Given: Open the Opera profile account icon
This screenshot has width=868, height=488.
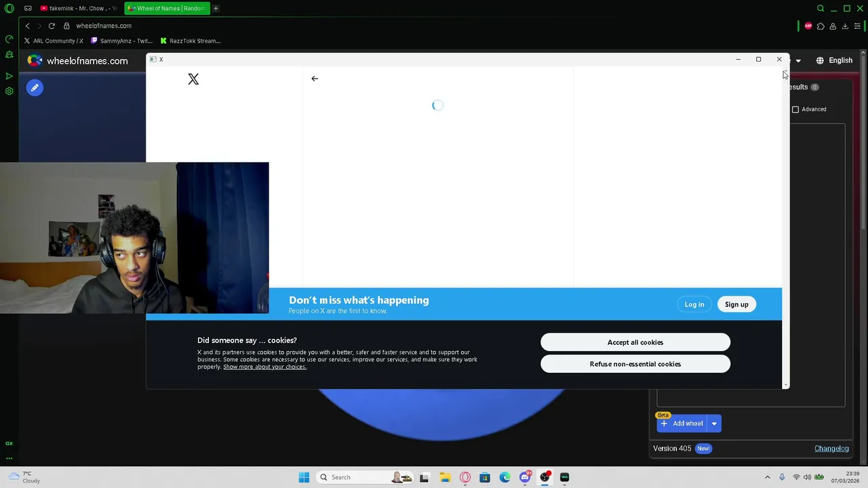Looking at the screenshot, I should (833, 26).
